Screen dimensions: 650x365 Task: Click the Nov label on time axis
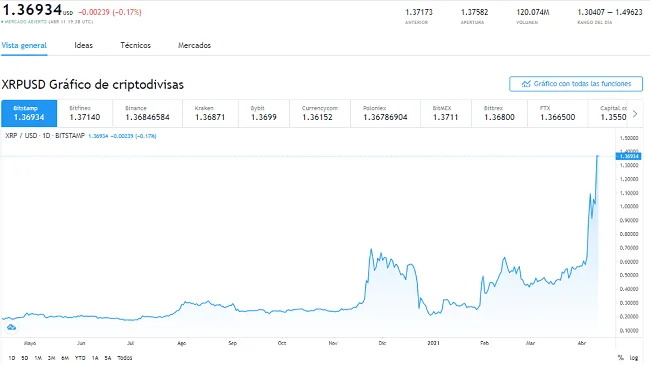pos(333,343)
